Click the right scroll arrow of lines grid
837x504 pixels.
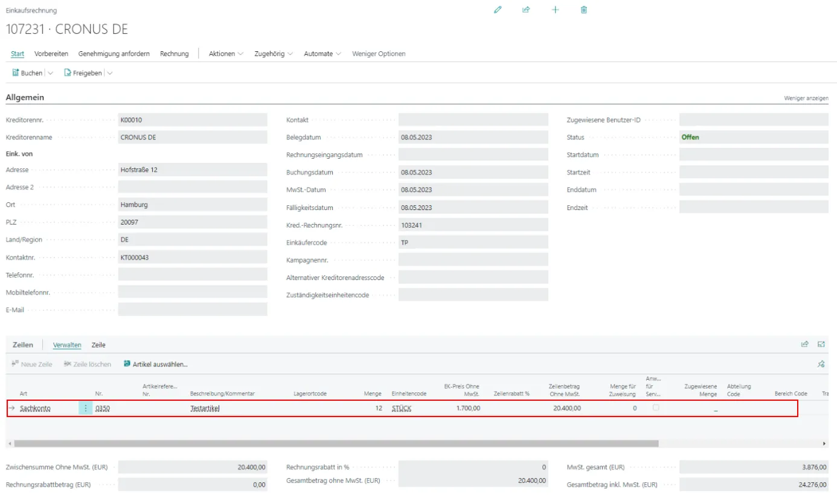[x=825, y=444]
